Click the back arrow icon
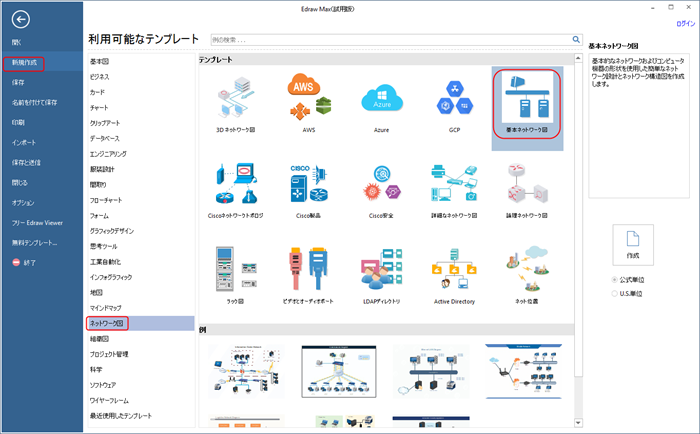The image size is (700, 434). 21,19
